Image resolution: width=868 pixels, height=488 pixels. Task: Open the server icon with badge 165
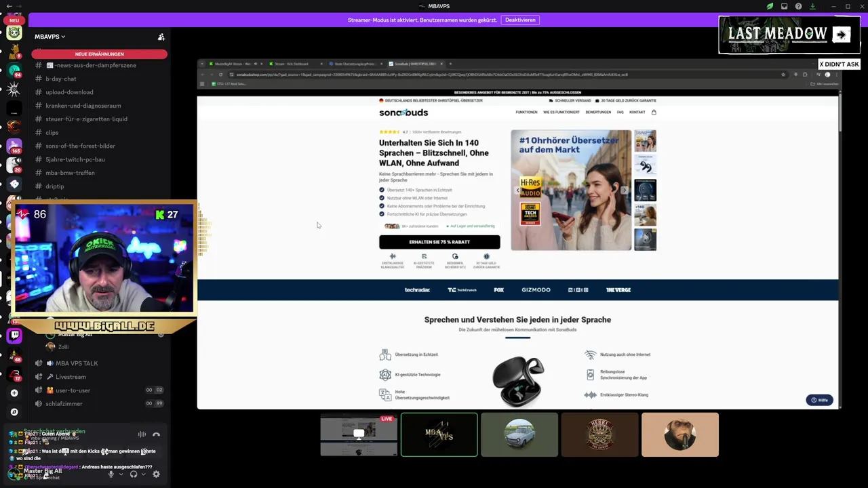(x=14, y=146)
